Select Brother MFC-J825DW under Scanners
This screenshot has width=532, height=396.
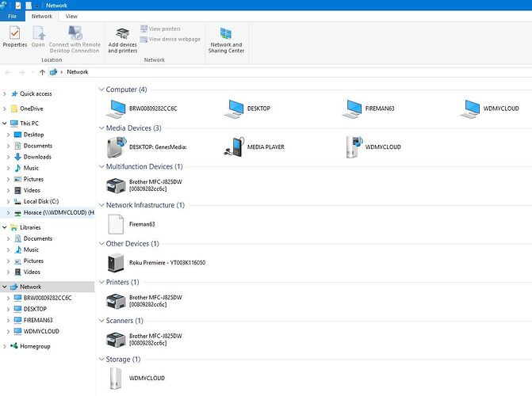point(144,340)
